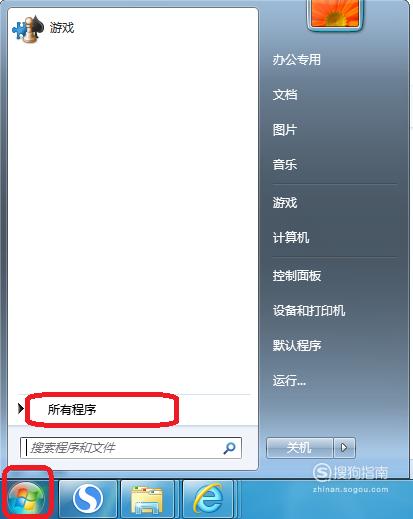
Task: Expand the shutdown options arrow
Action: [344, 448]
